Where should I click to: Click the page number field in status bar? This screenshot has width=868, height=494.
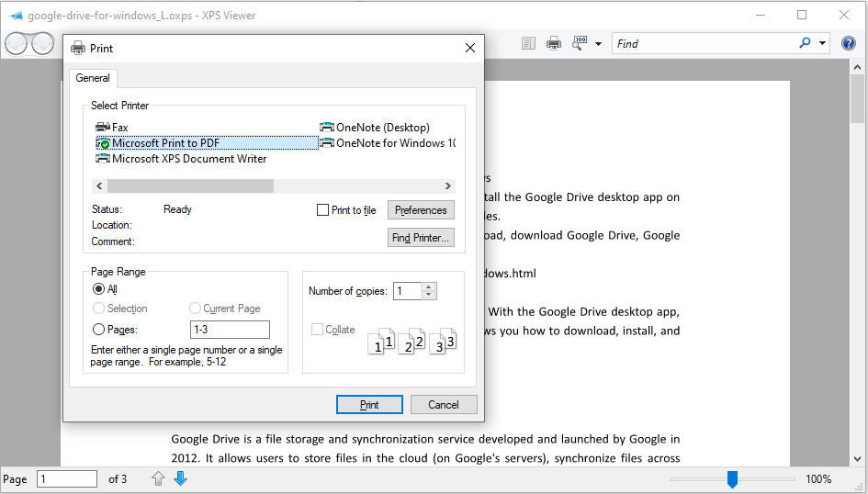[x=67, y=479]
